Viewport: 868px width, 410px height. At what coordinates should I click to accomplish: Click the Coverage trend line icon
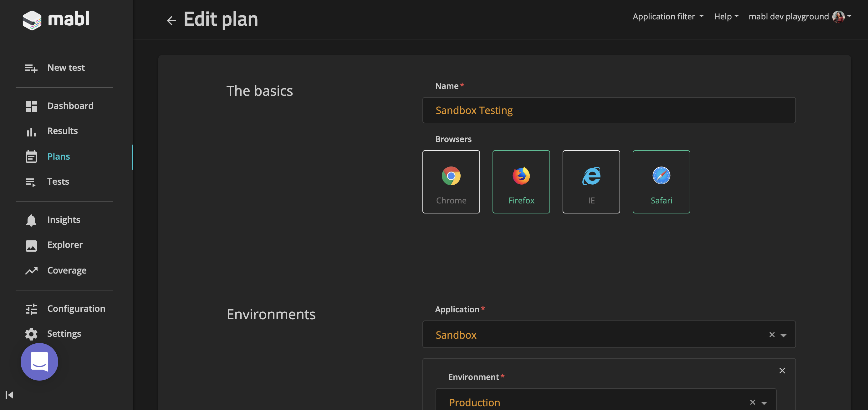tap(31, 270)
